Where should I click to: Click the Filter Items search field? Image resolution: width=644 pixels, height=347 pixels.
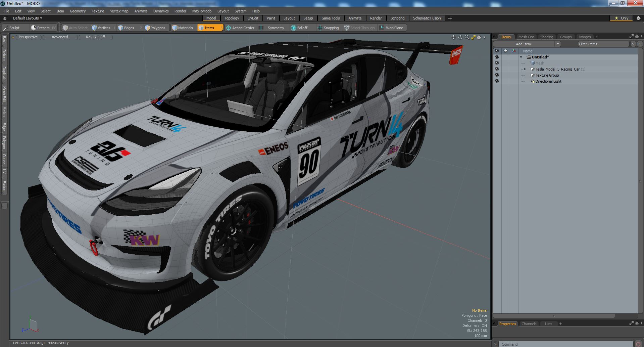tap(603, 44)
